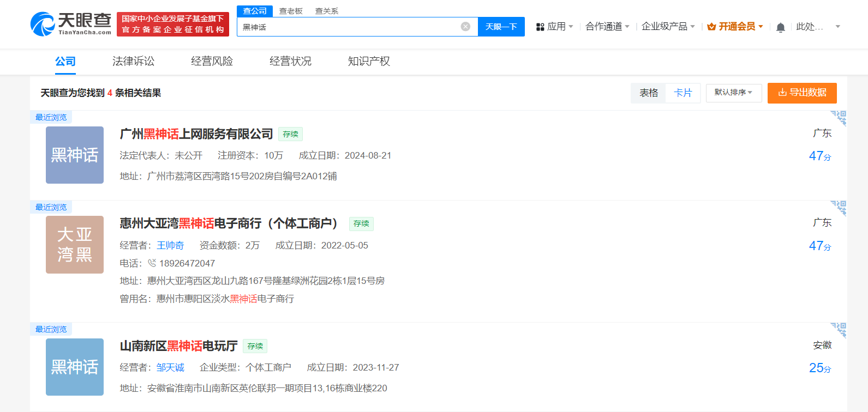Open operator link 王帅奇
Image resolution: width=868 pixels, height=412 pixels.
170,246
